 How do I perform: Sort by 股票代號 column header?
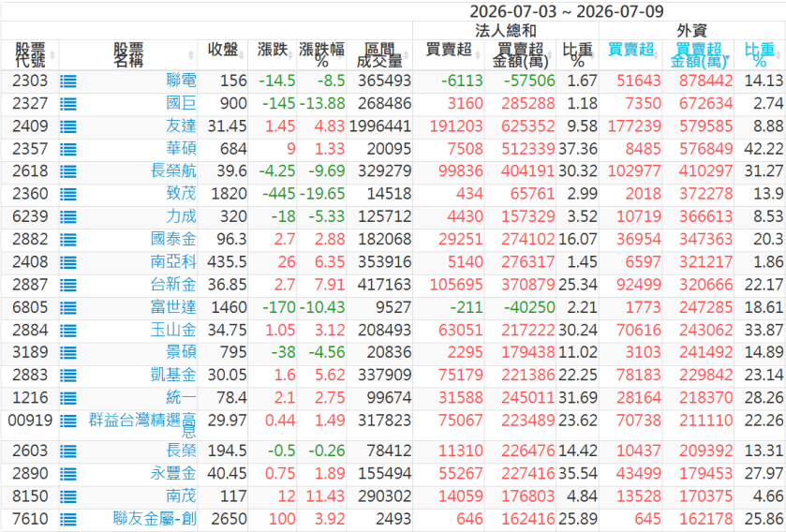point(30,55)
